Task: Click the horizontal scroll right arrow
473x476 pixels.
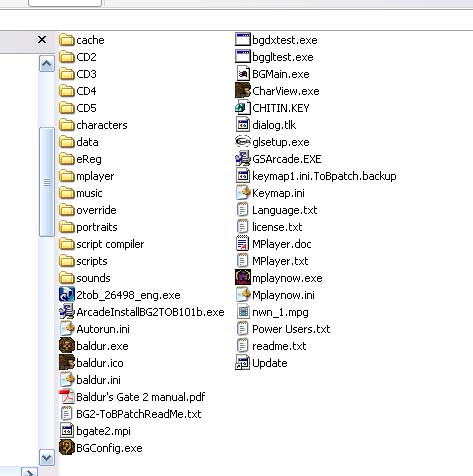Action: (x=30, y=472)
